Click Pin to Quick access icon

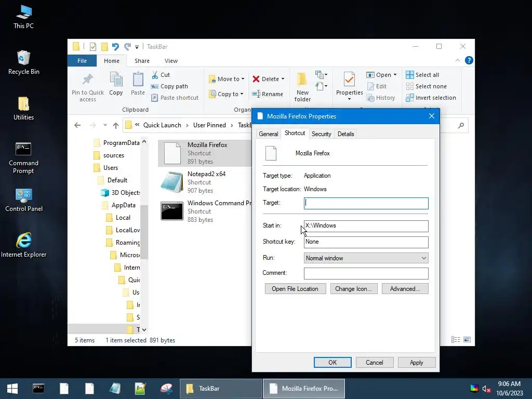[87, 79]
